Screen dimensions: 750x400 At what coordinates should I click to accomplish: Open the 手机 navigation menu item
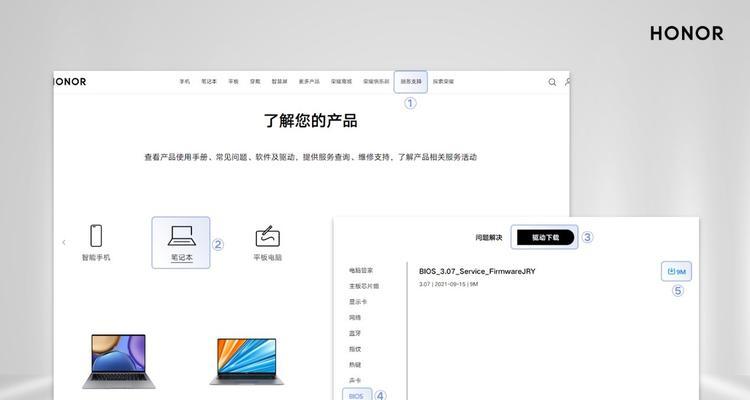pos(185,82)
